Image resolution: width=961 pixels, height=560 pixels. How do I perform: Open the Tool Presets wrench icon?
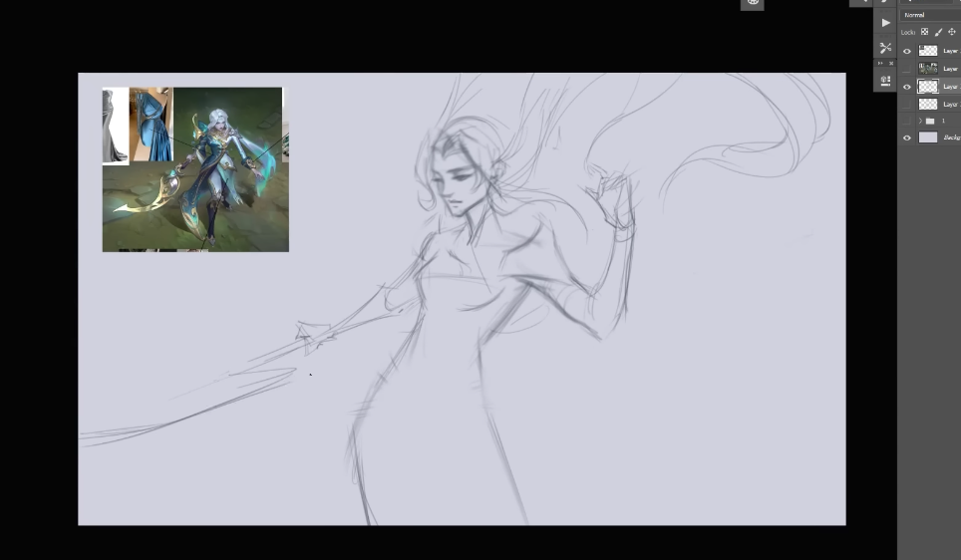pos(885,48)
